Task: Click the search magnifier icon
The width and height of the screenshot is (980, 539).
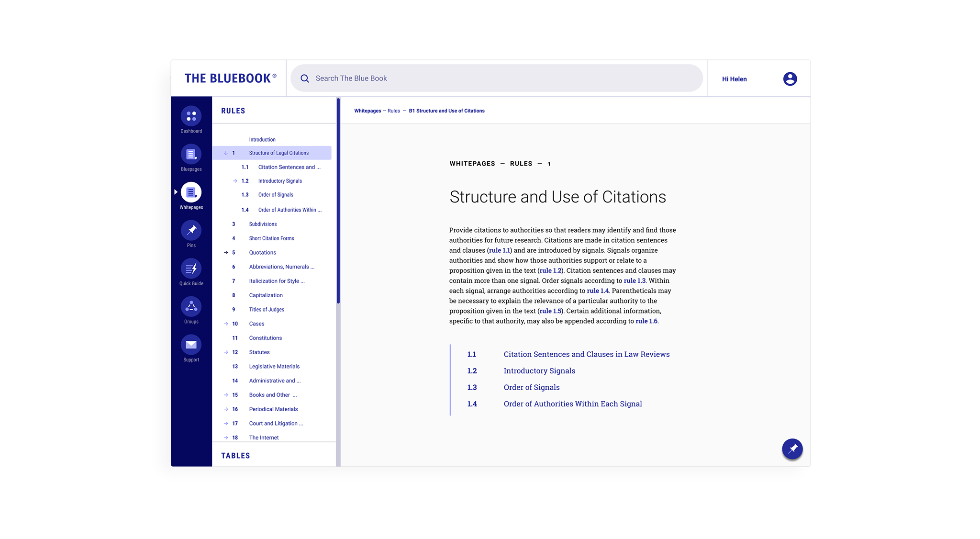Action: (305, 79)
